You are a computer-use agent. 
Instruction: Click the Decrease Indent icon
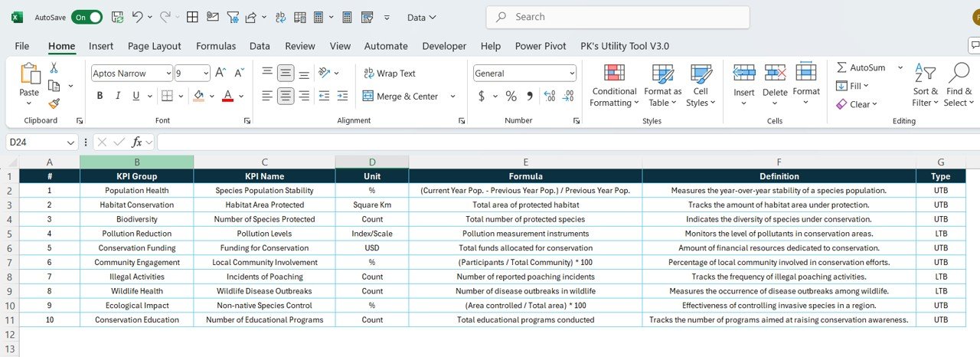(x=325, y=96)
